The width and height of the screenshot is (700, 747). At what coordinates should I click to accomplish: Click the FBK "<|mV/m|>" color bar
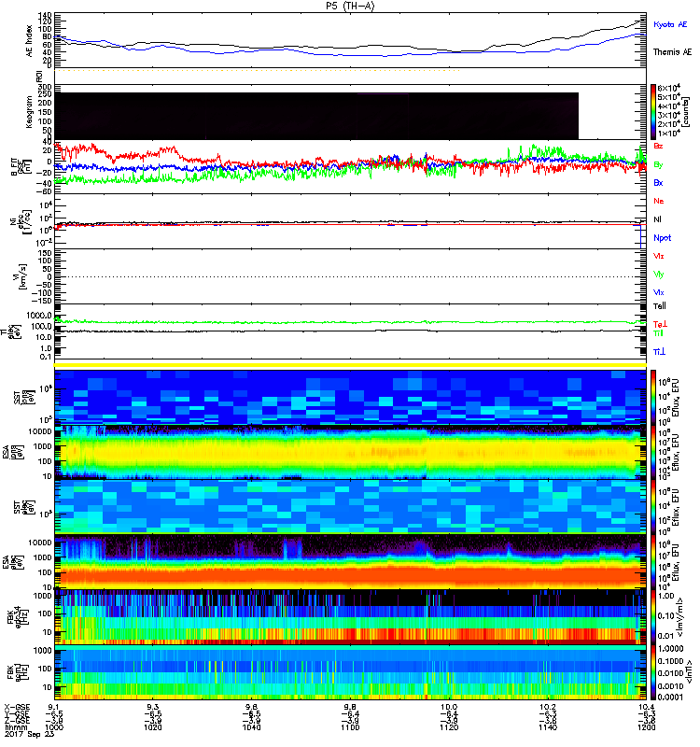pos(653,616)
